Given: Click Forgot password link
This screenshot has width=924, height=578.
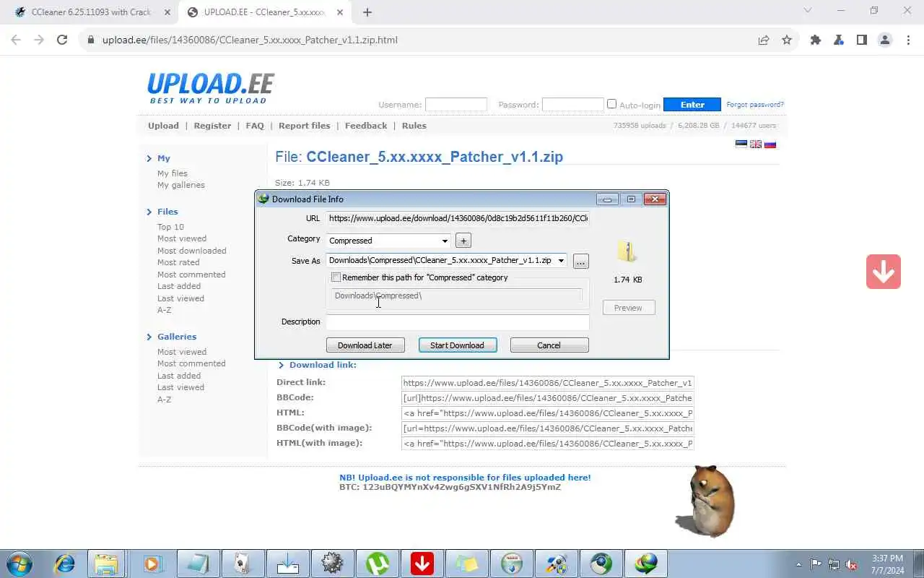Looking at the screenshot, I should pyautogui.click(x=755, y=105).
